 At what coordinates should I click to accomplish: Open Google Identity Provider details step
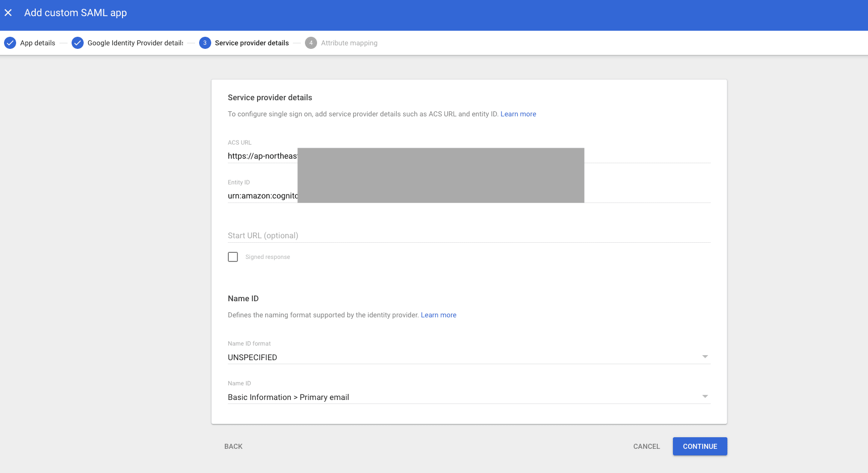click(135, 43)
